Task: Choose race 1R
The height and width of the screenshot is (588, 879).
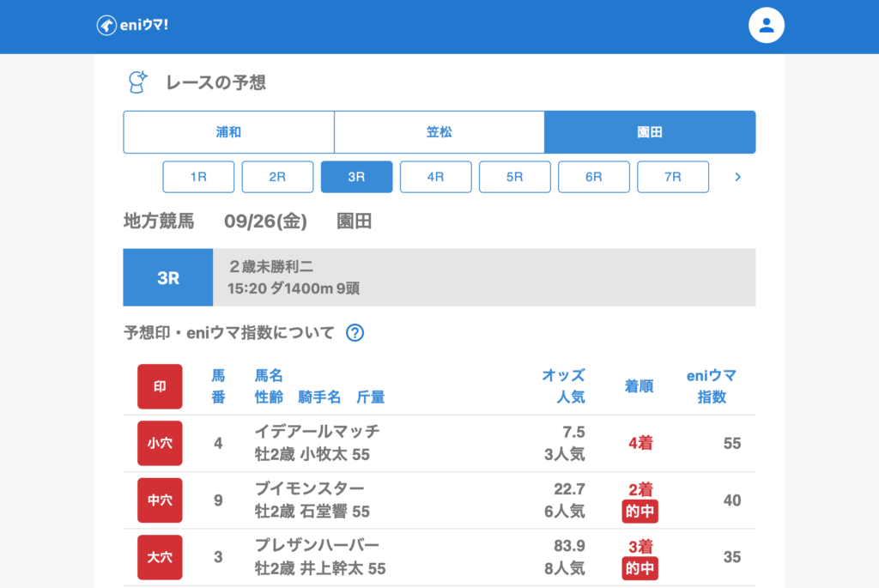Action: pyautogui.click(x=198, y=177)
